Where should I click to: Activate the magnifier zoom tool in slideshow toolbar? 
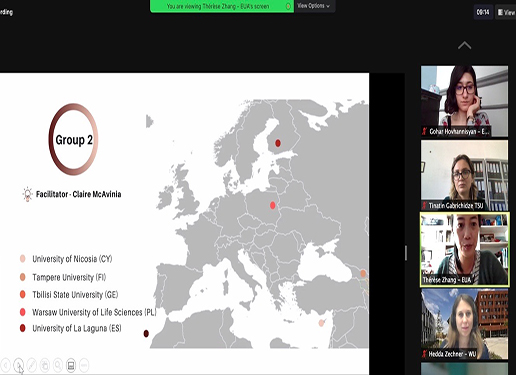pos(58,365)
